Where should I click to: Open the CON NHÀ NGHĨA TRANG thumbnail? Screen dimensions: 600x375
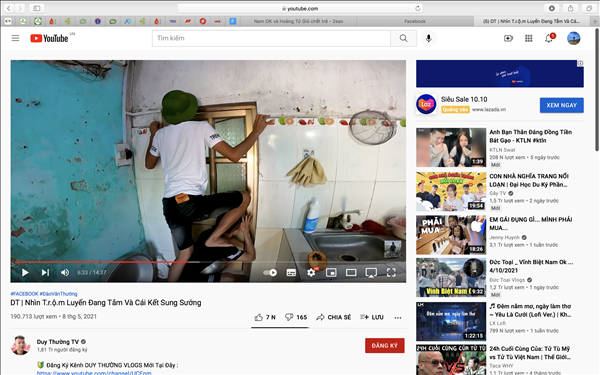click(451, 191)
